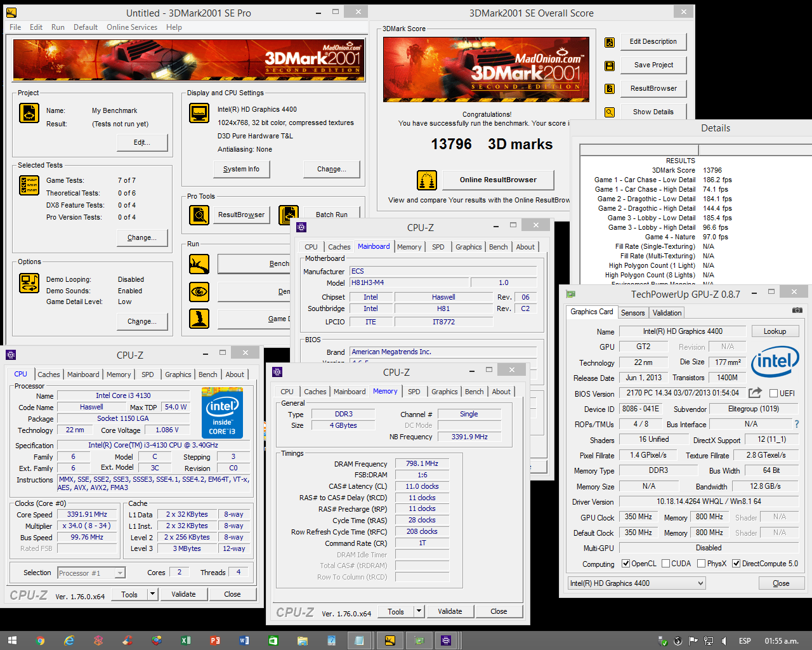The width and height of the screenshot is (812, 650).
Task: Click the Demo eye icon in Run section
Action: 199,291
